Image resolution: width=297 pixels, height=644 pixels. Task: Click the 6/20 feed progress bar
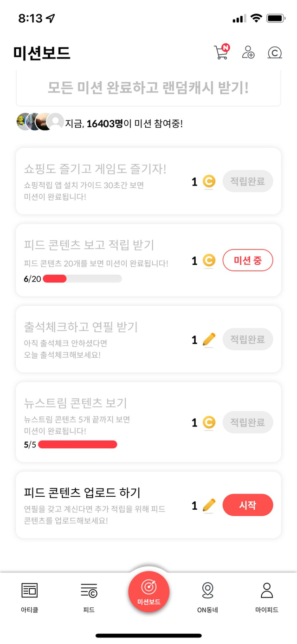(82, 279)
